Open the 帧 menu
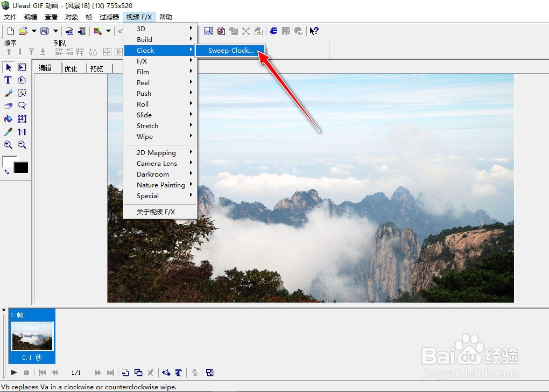Viewport: 549px width, 392px height. [x=89, y=17]
